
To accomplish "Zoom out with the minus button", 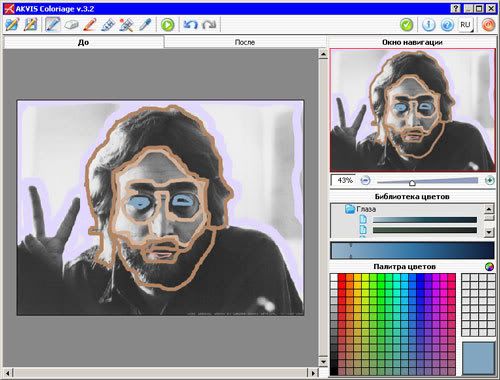I will pos(365,180).
